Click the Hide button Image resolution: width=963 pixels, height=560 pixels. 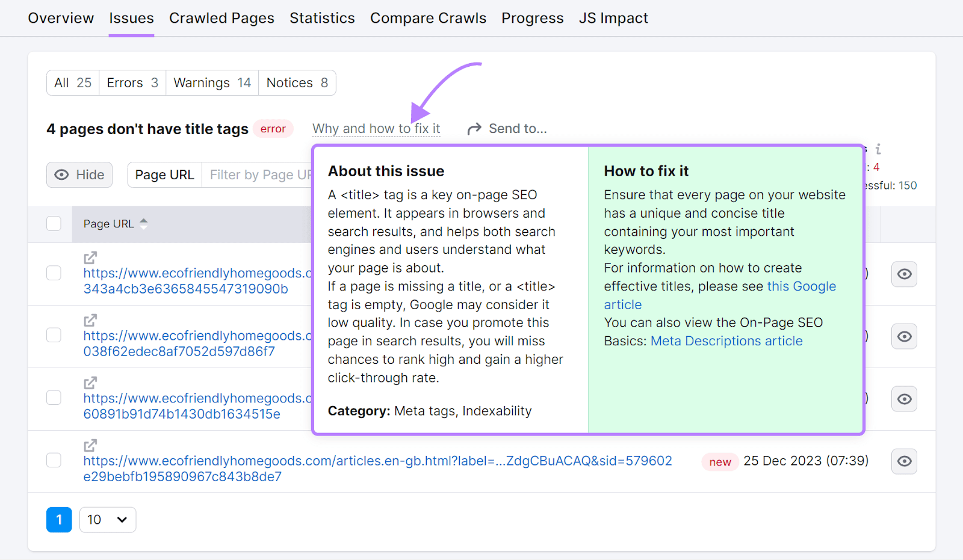[79, 175]
